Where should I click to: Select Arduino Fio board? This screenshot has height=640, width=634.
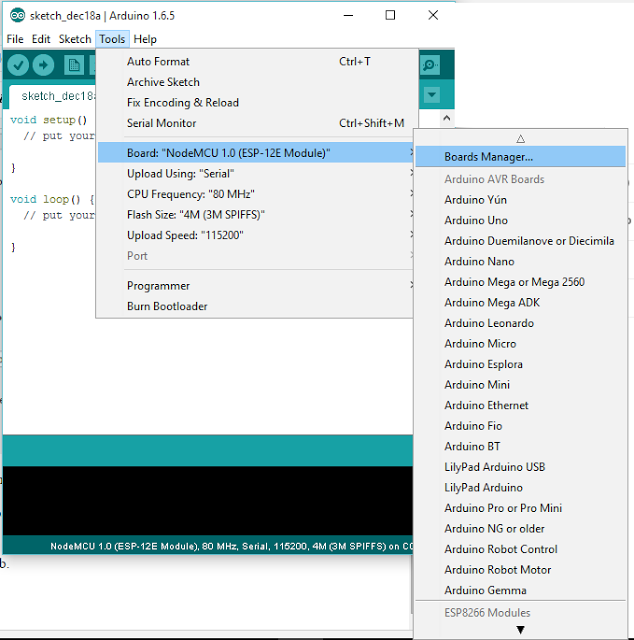coord(521,426)
